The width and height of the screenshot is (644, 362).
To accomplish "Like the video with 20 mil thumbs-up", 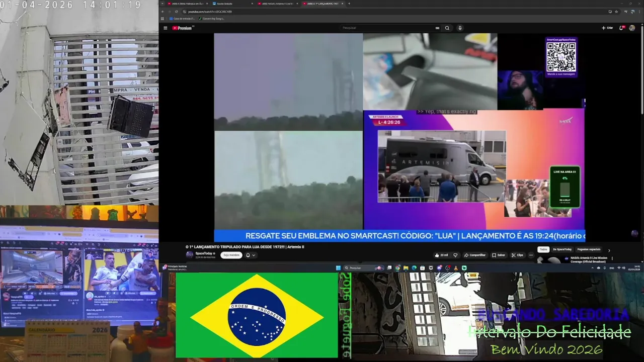I will pos(442,255).
